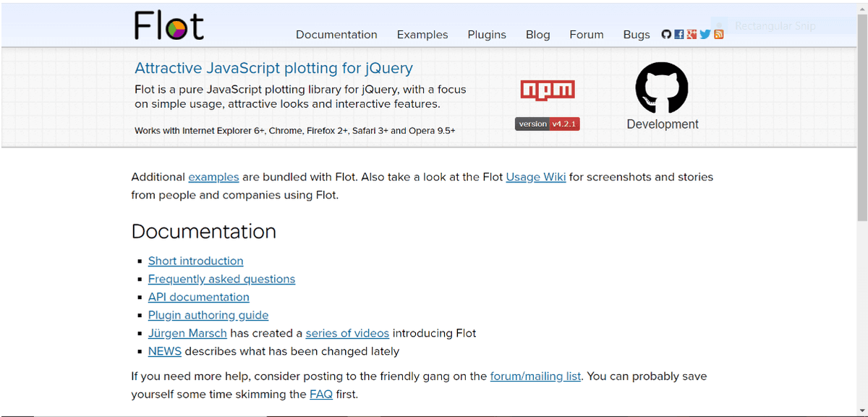Open the Google Plus icon
Viewport: 868px width, 417px height.
pos(692,35)
